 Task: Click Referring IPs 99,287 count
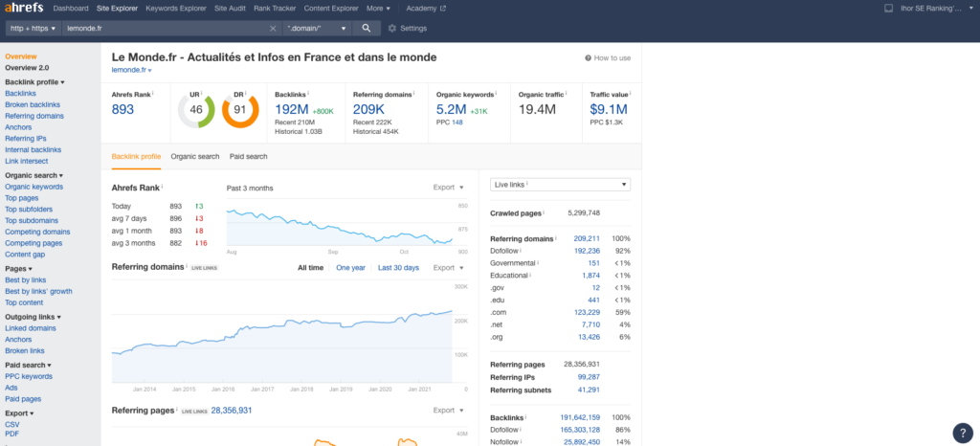(589, 377)
